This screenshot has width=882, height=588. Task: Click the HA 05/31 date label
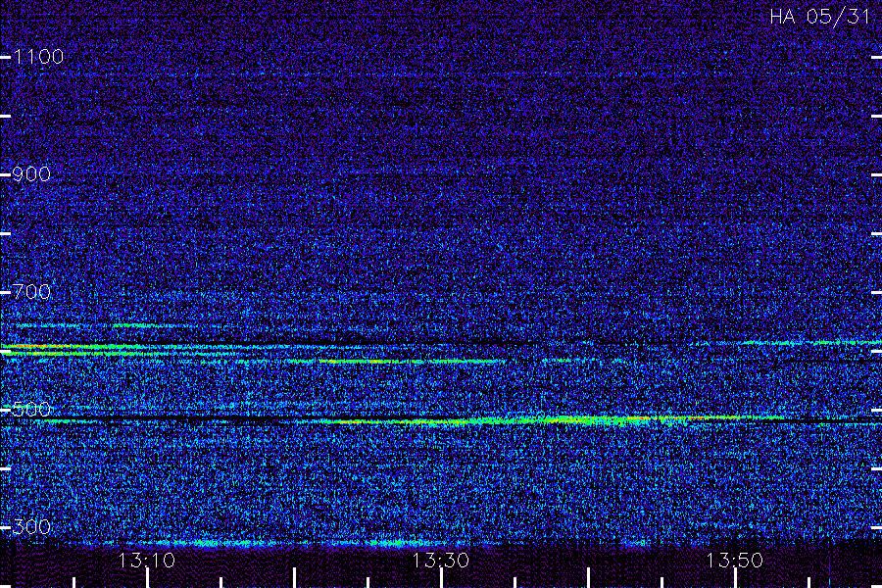tap(819, 17)
